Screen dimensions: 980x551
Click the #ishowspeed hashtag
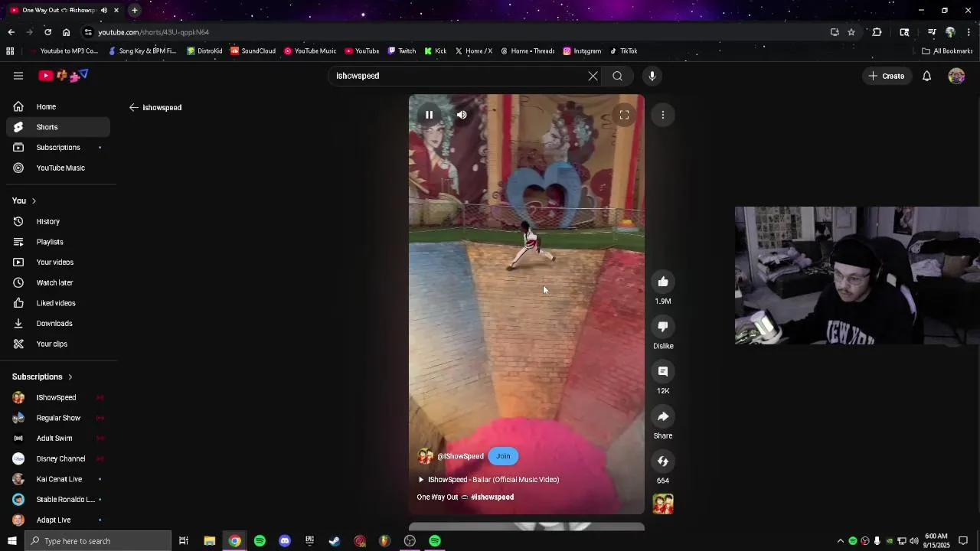[492, 497]
